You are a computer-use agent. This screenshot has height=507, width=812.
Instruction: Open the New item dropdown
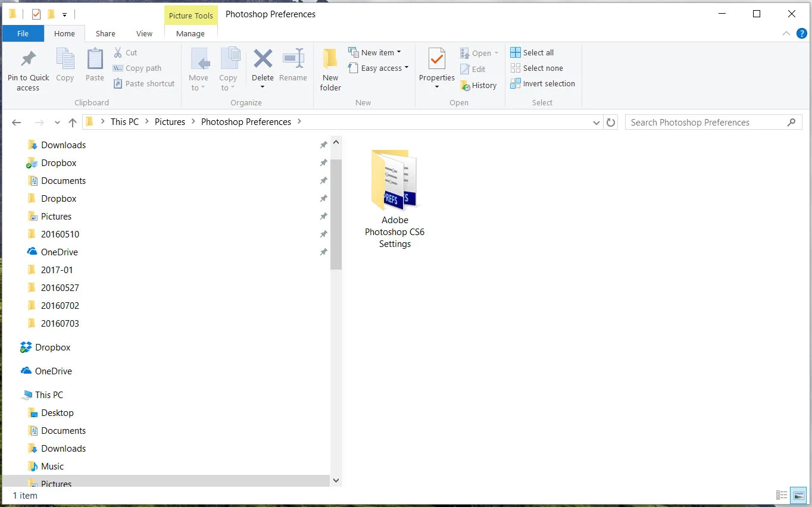coord(374,52)
